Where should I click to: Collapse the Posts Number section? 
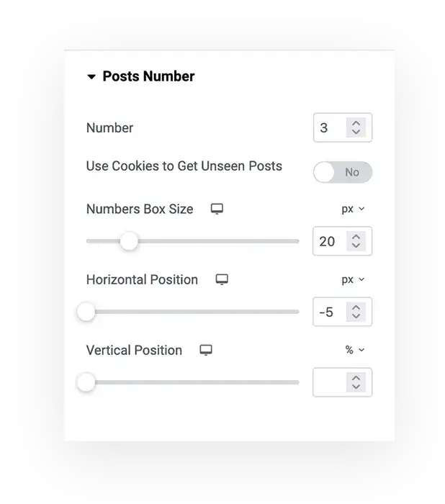pyautogui.click(x=91, y=77)
